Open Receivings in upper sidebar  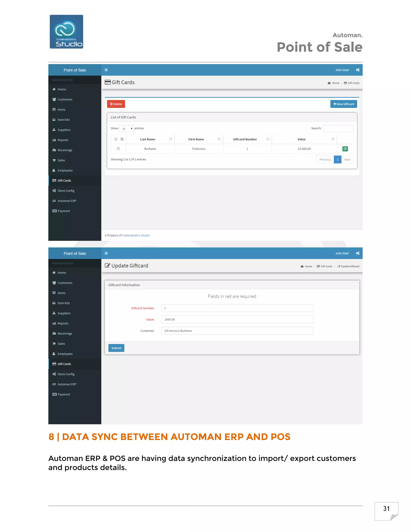[75, 150]
